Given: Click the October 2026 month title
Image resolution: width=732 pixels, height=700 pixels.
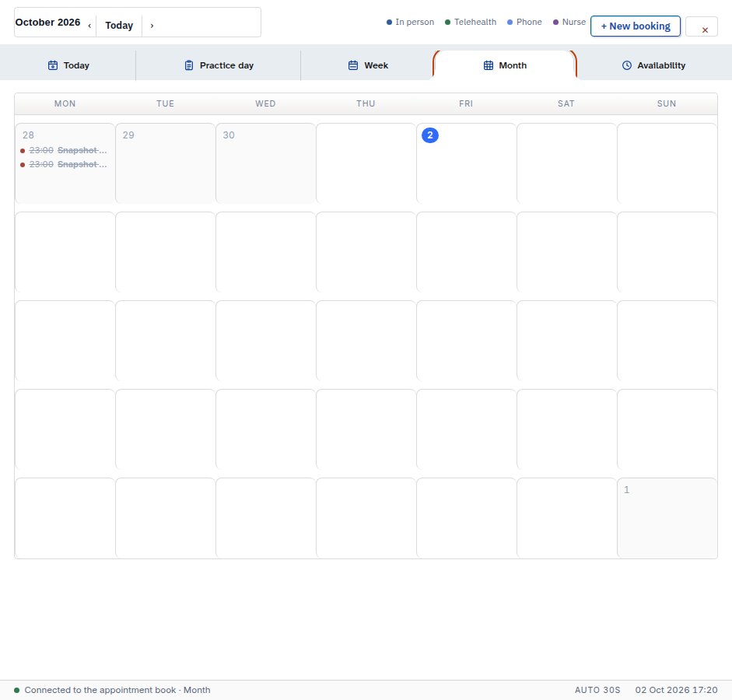Looking at the screenshot, I should (x=47, y=23).
